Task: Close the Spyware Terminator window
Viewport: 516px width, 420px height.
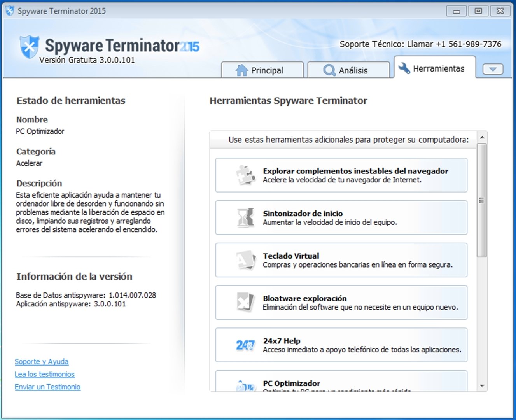Action: click(x=500, y=11)
